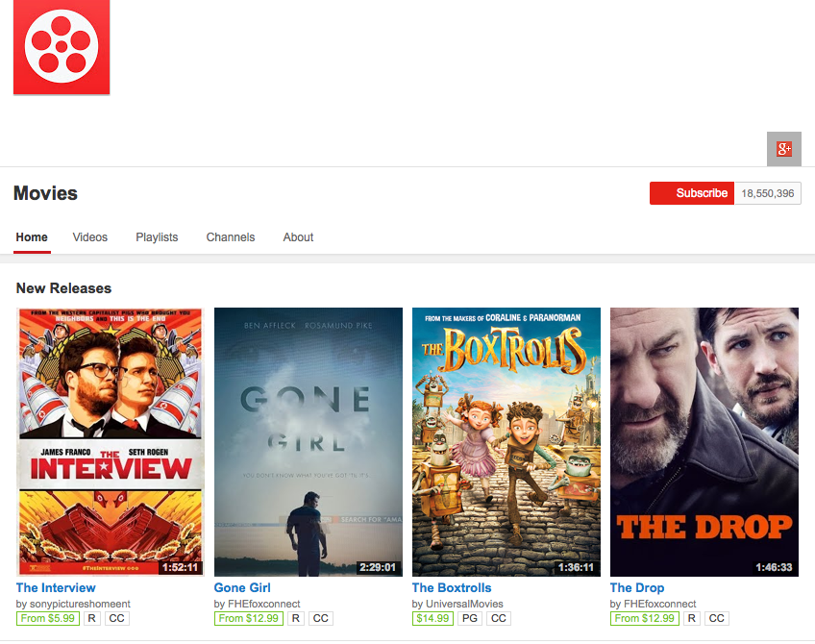The image size is (815, 644).
Task: Switch to the Videos tab
Action: 90,237
